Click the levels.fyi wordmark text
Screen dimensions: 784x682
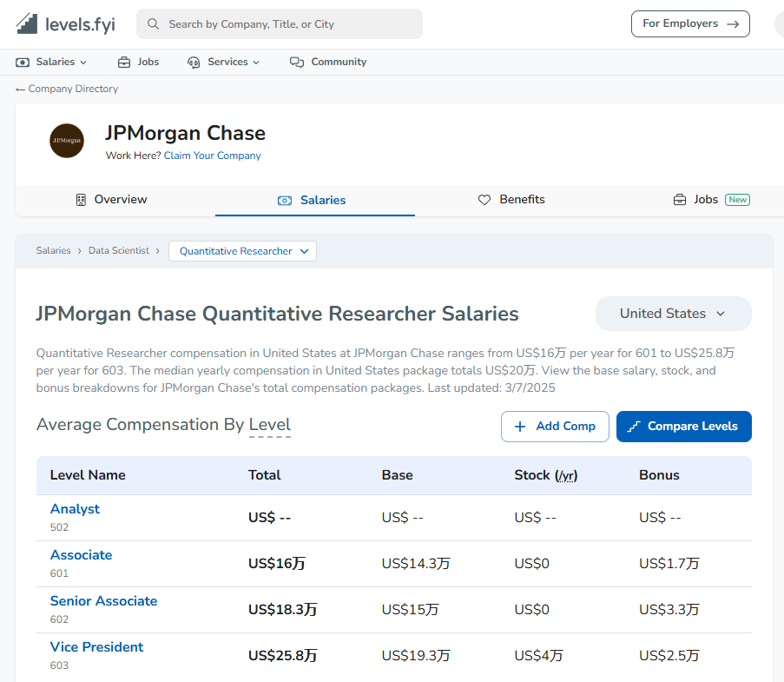coord(80,24)
